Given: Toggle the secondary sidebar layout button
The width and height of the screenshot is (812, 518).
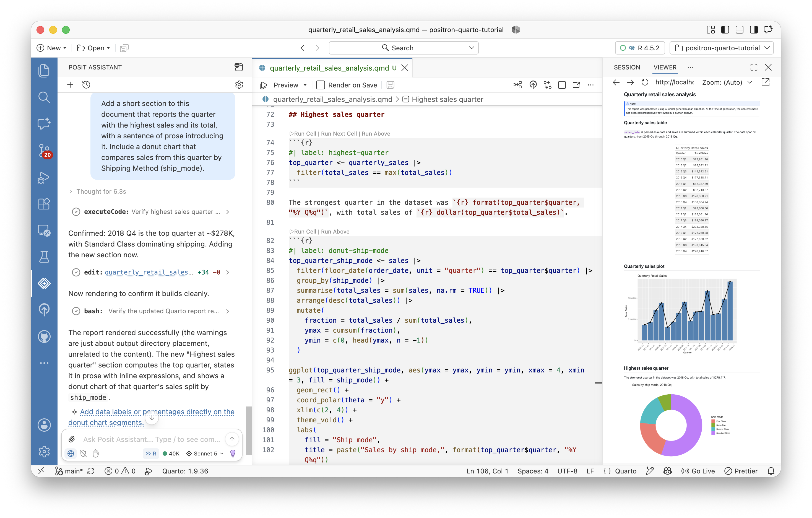Looking at the screenshot, I should 754,30.
